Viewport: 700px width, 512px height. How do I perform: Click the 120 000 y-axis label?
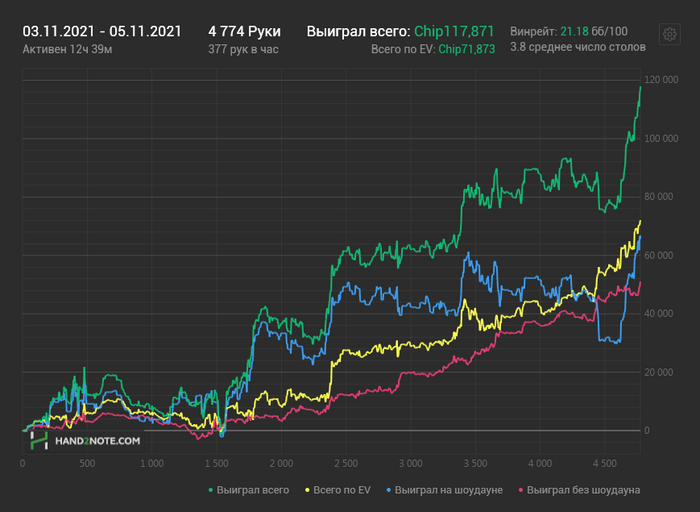661,80
